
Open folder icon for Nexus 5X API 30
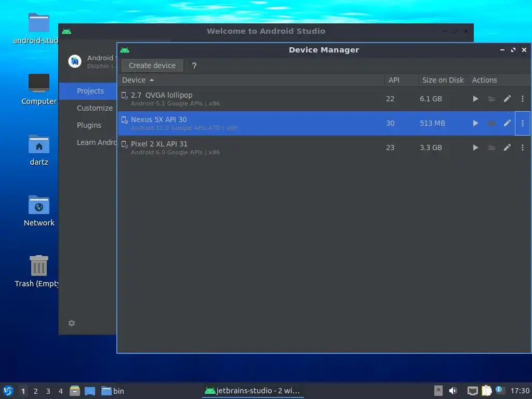click(x=491, y=123)
